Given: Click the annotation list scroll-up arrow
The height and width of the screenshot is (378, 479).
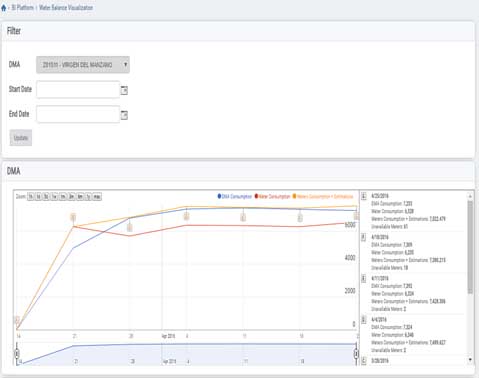Looking at the screenshot, I should click(x=470, y=196).
